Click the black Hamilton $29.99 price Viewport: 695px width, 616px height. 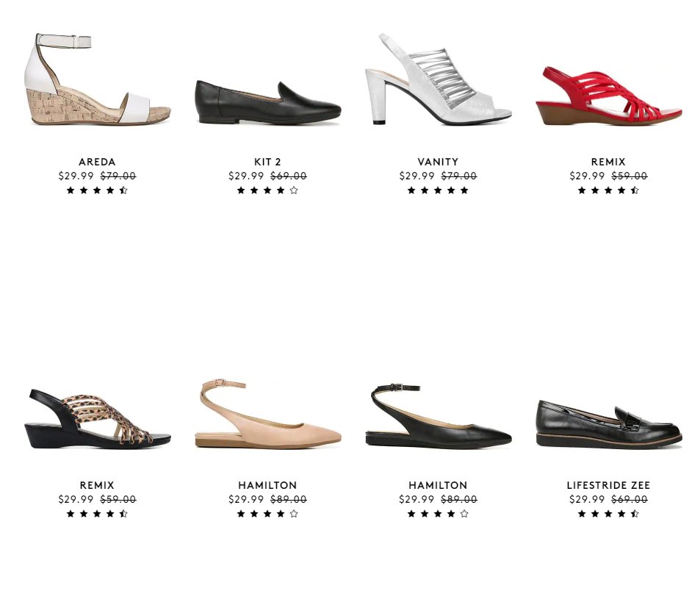coord(417,499)
